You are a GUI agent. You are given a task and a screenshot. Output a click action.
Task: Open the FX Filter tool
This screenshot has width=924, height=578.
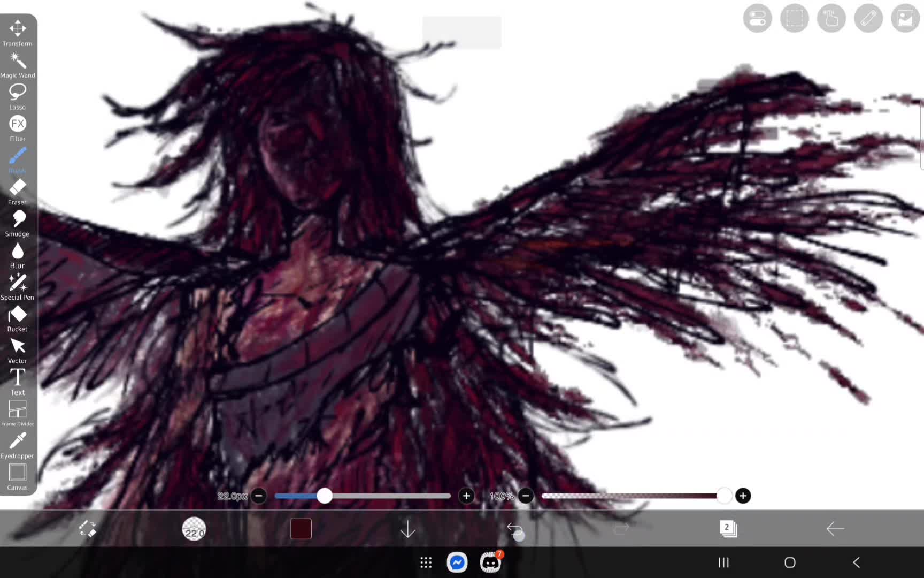click(x=17, y=128)
